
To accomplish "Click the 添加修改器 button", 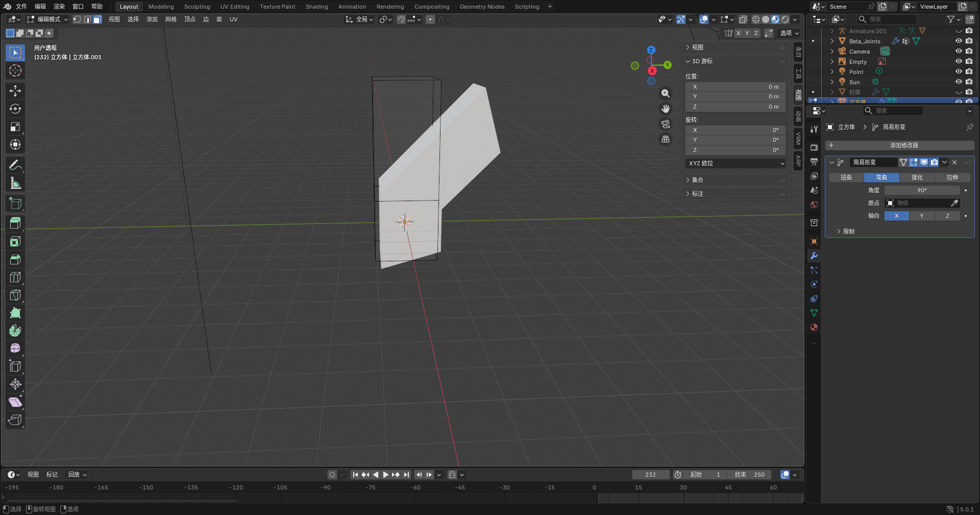I will pos(899,145).
